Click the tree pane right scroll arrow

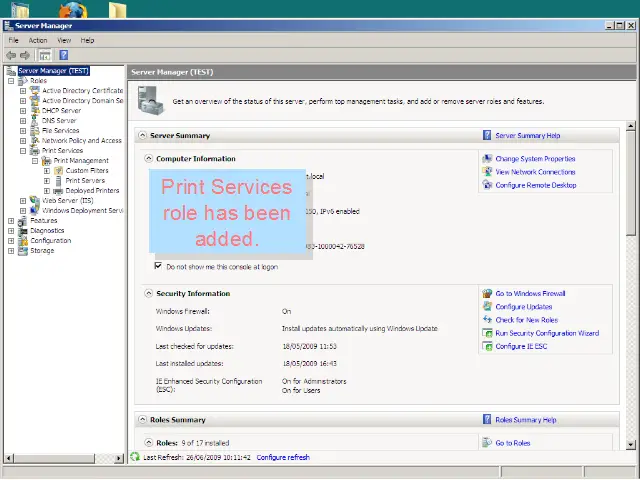click(x=119, y=458)
